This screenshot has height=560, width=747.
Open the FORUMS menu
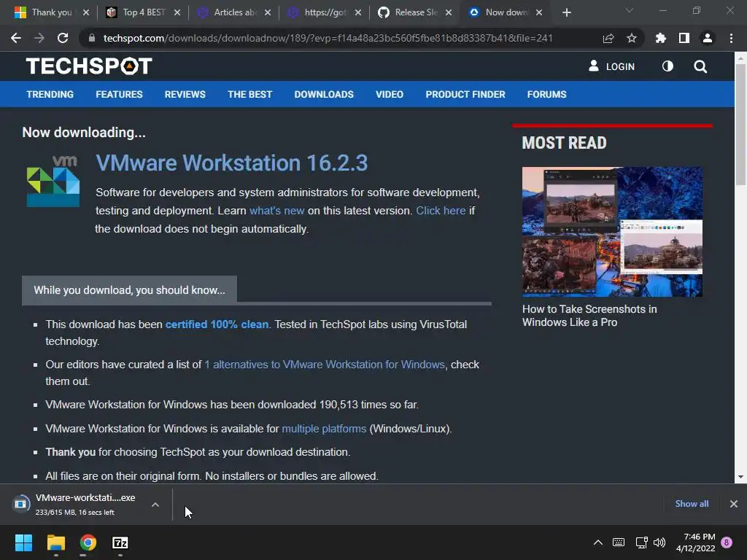tap(546, 94)
